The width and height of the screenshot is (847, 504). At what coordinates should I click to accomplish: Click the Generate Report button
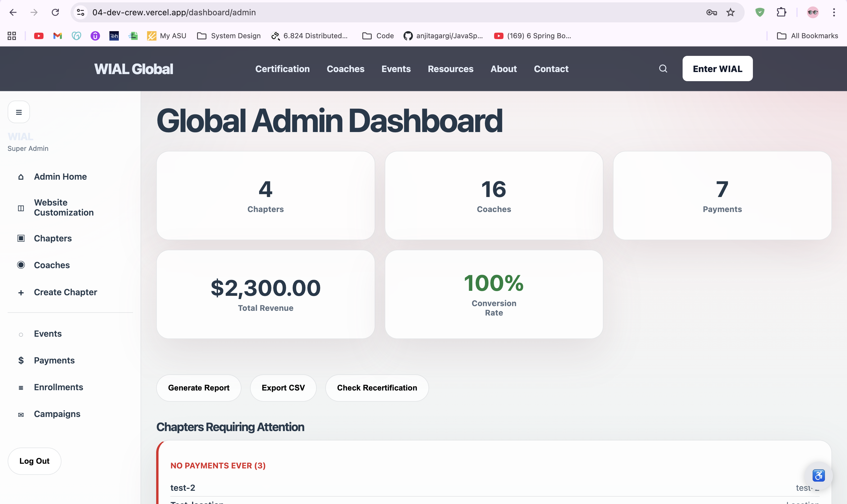click(199, 388)
